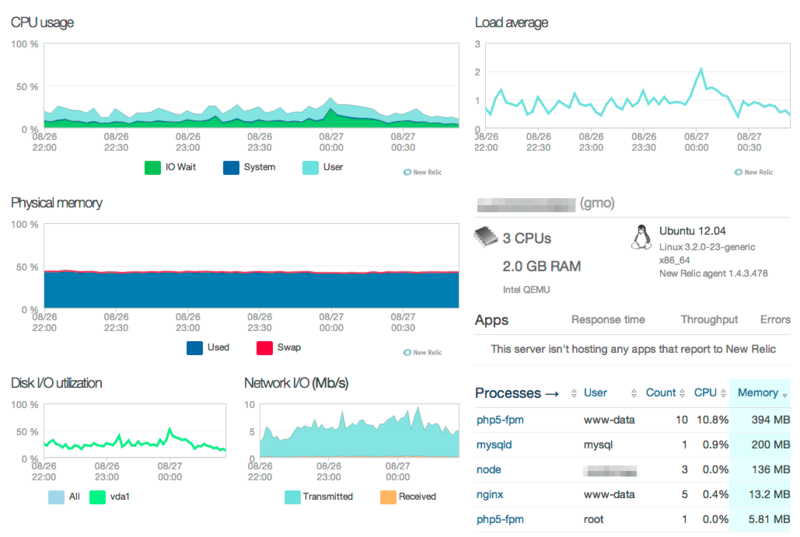The image size is (800, 537).
Task: Open the php5-fpm www-data process link
Action: click(x=500, y=420)
